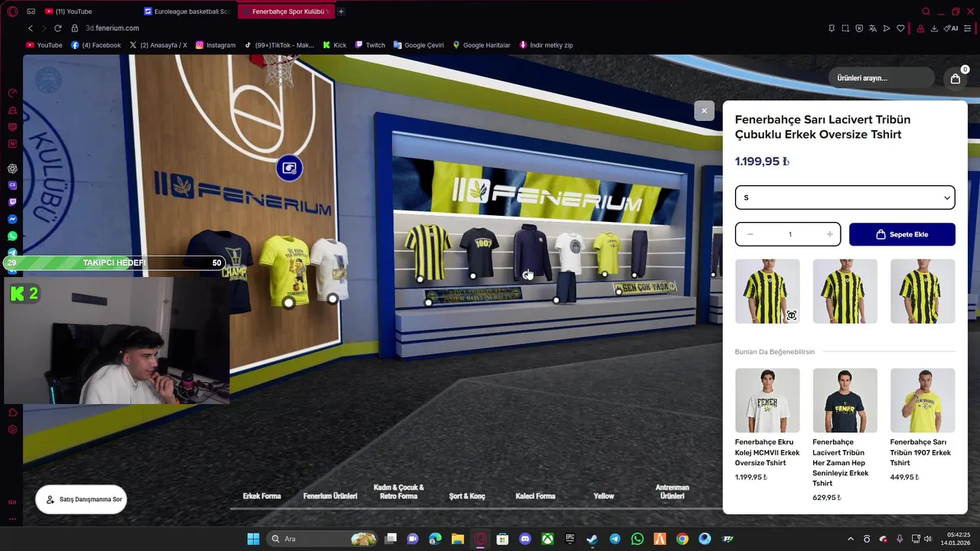Open Google Çeviri bookmark
The height and width of the screenshot is (551, 980).
418,45
